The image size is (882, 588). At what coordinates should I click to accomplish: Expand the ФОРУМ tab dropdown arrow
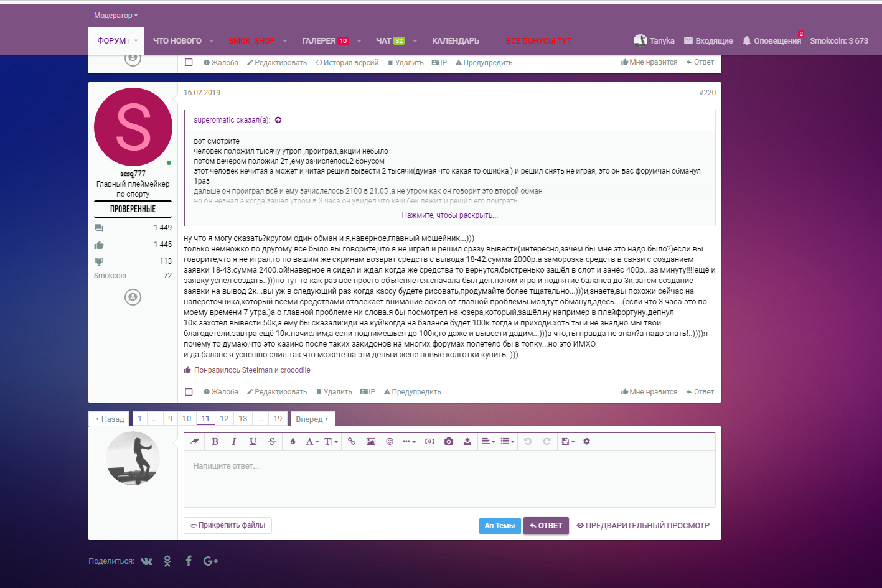point(137,41)
